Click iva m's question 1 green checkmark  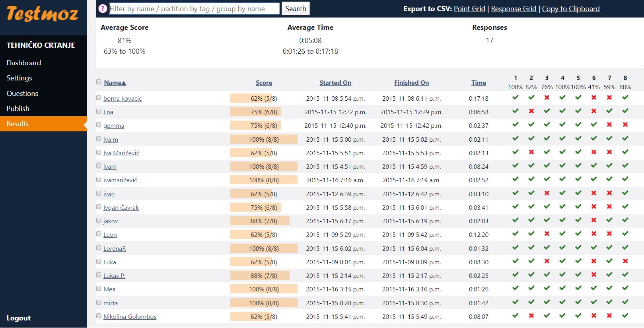pyautogui.click(x=516, y=139)
